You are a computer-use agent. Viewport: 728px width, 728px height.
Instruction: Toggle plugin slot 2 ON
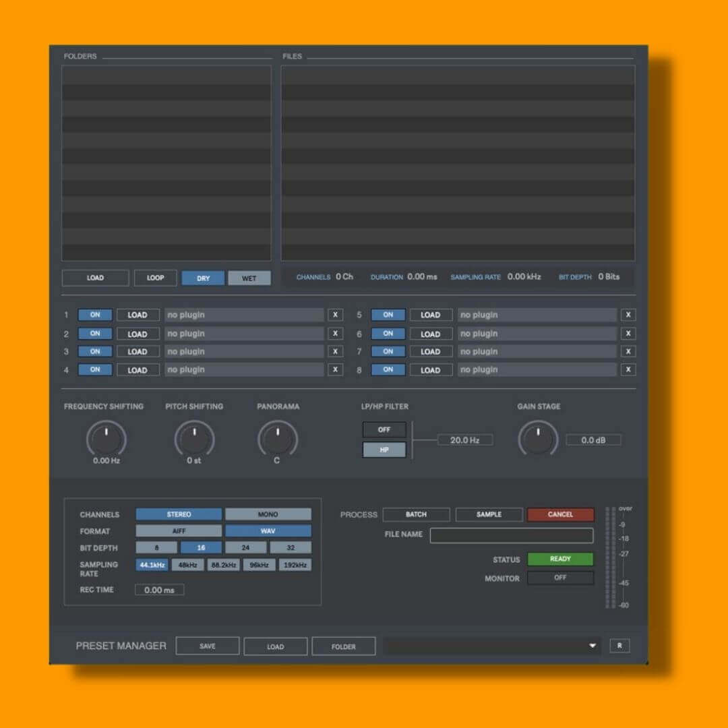click(94, 333)
